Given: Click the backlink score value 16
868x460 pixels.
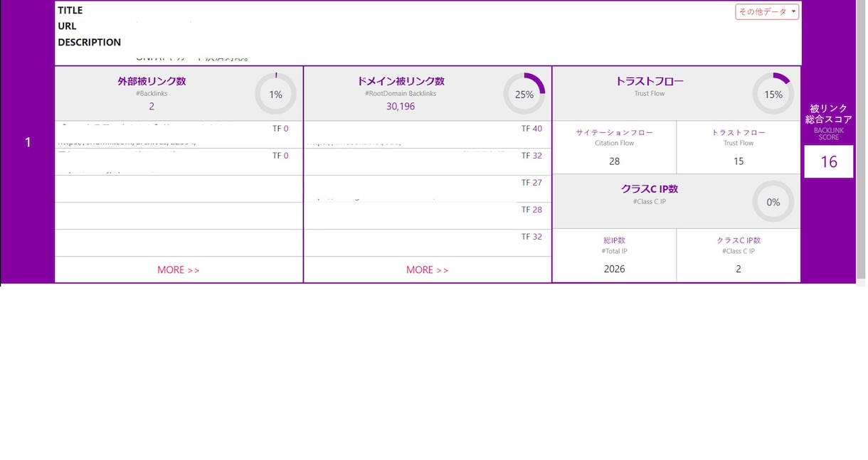Looking at the screenshot, I should point(829,162).
